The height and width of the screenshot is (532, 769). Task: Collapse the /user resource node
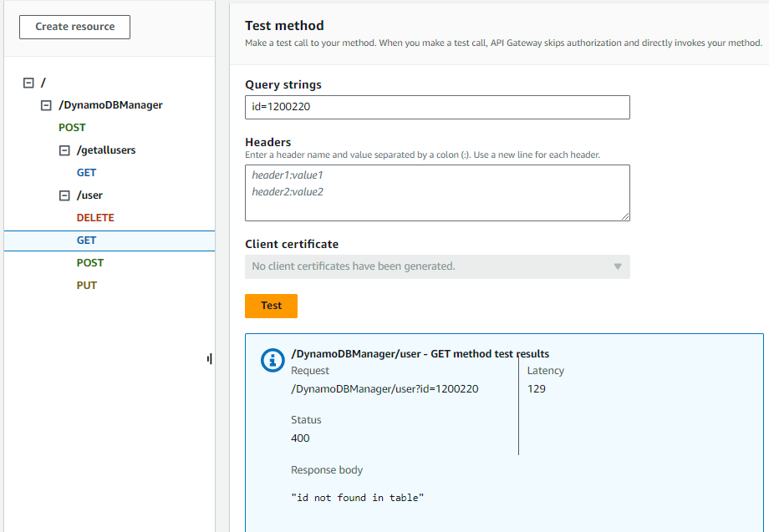click(x=64, y=195)
